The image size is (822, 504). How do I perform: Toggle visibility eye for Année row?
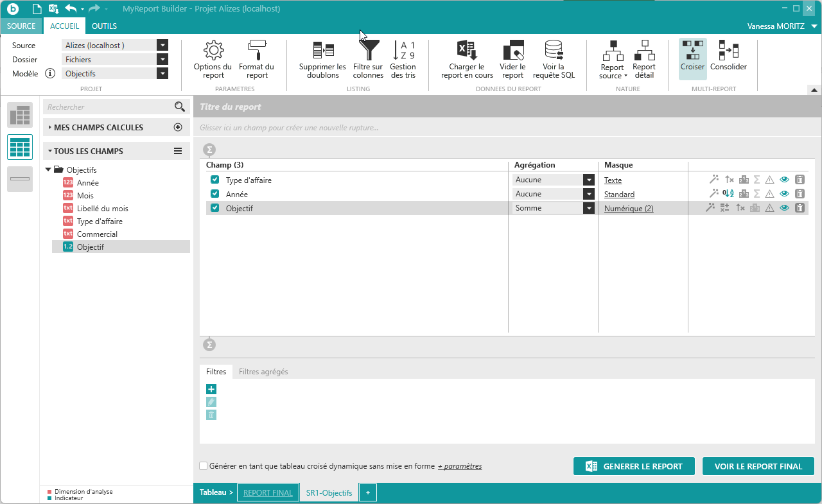[x=784, y=194]
